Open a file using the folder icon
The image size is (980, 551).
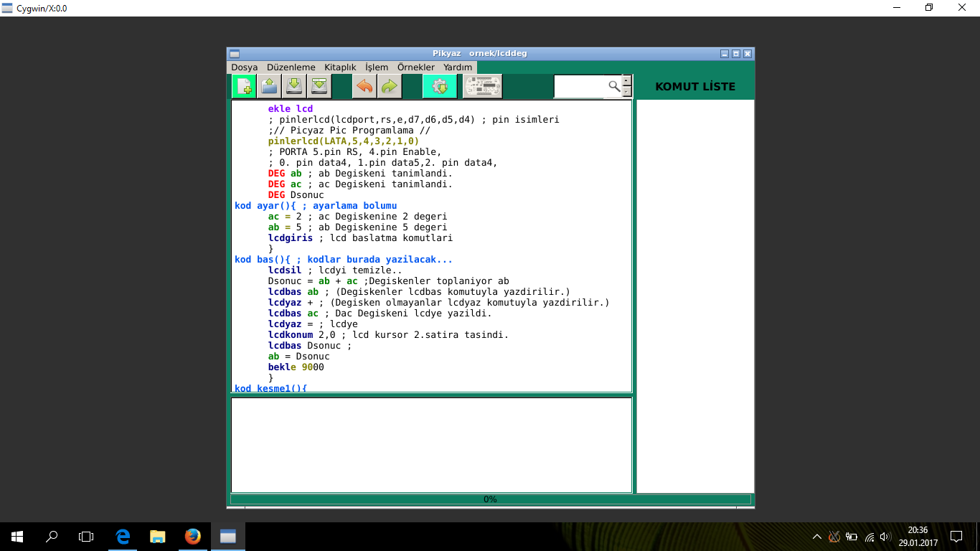point(269,86)
